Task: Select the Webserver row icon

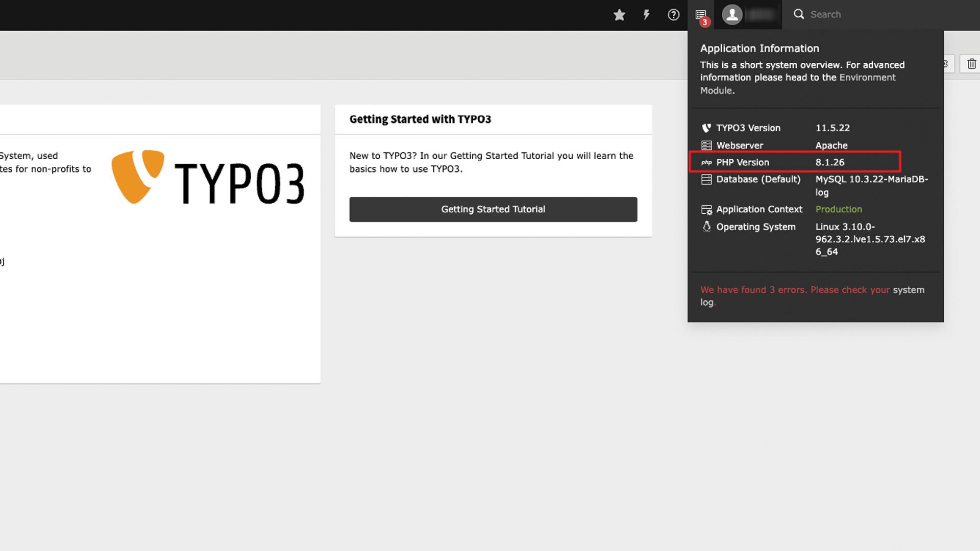Action: pos(706,145)
